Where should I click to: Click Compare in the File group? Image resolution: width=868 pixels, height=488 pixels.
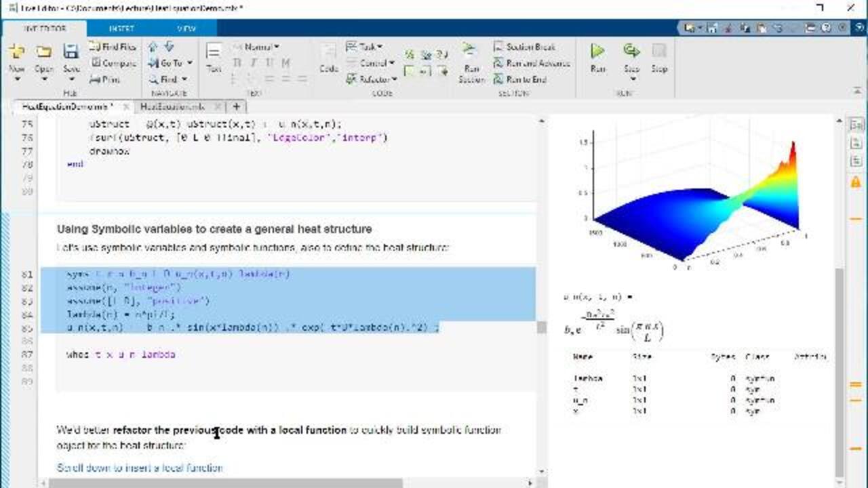pyautogui.click(x=114, y=63)
